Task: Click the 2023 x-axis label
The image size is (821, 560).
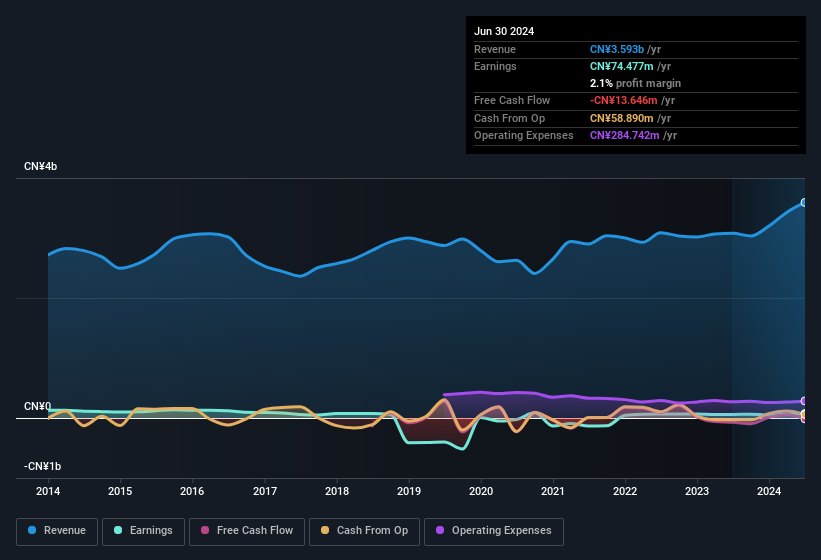Action: pos(697,491)
